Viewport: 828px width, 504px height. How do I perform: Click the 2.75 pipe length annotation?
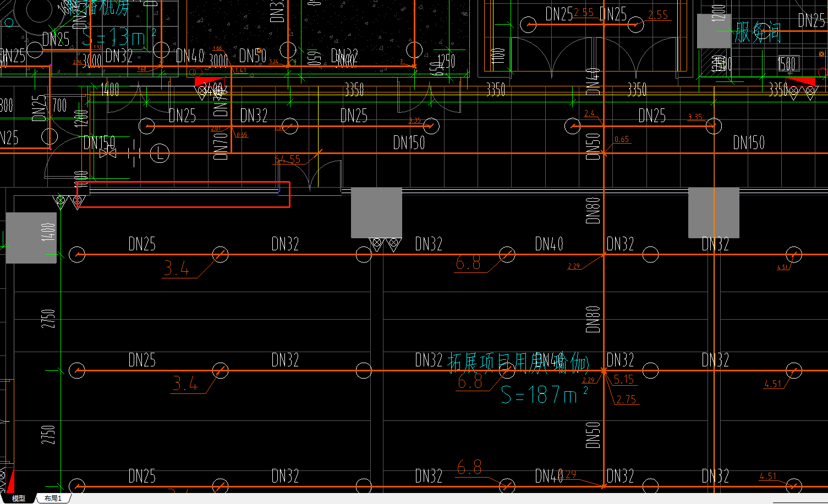pos(626,399)
